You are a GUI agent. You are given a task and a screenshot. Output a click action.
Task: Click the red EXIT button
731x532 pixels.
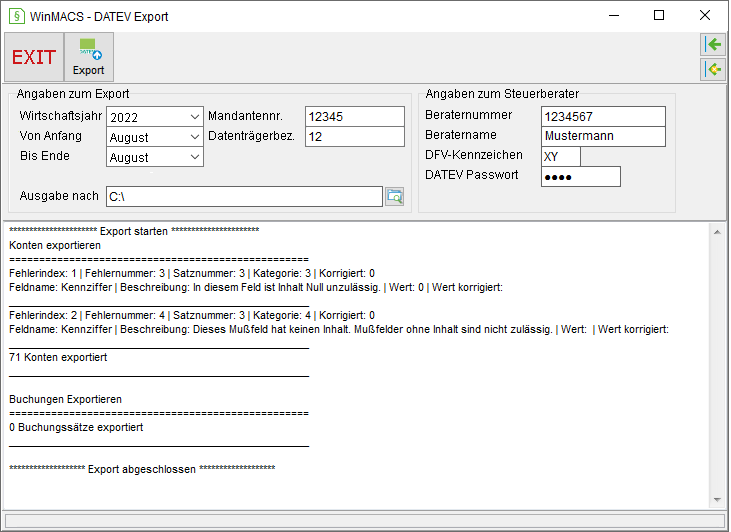[x=34, y=57]
